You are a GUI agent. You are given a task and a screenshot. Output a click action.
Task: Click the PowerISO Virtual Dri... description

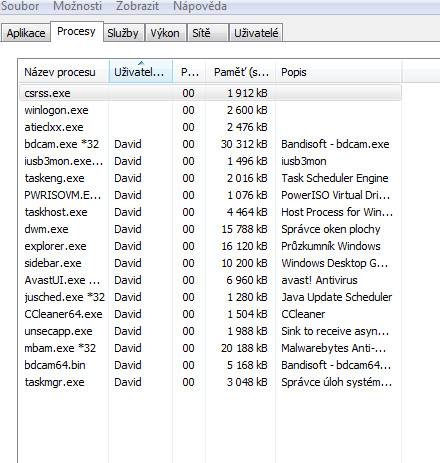pyautogui.click(x=336, y=195)
